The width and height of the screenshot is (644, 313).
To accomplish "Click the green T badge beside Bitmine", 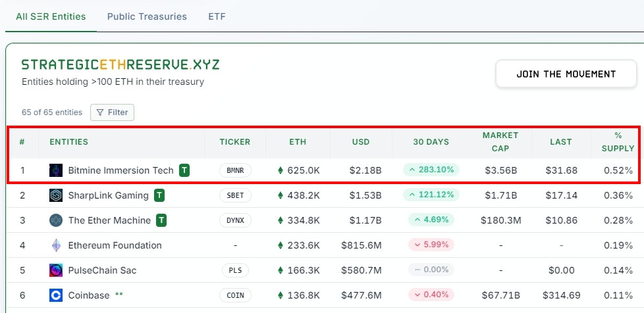I will coord(185,170).
